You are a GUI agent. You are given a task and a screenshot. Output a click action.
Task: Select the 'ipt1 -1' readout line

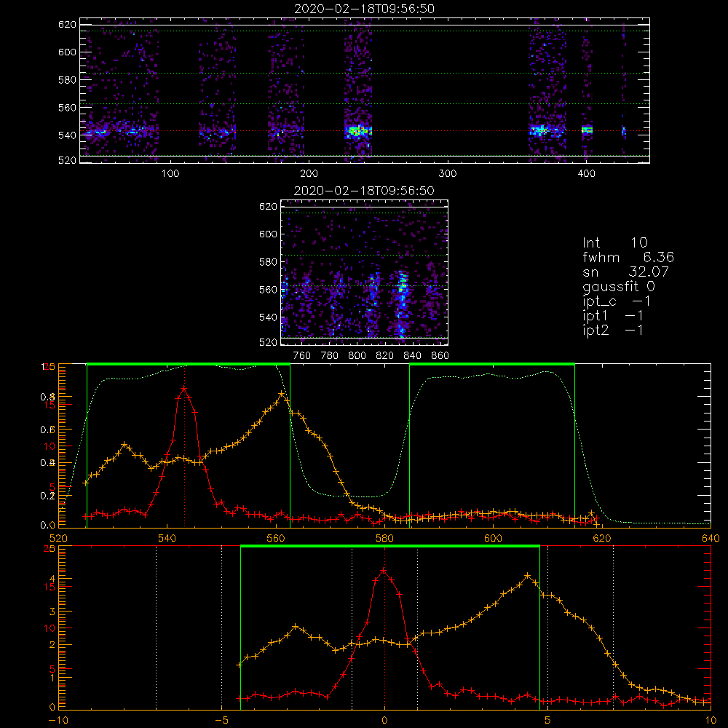613,316
